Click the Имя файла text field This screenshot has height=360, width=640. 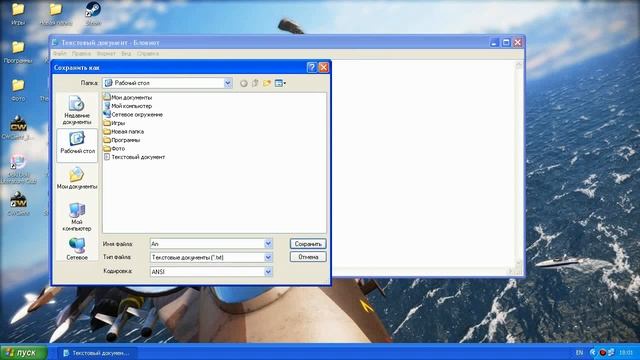pyautogui.click(x=207, y=244)
